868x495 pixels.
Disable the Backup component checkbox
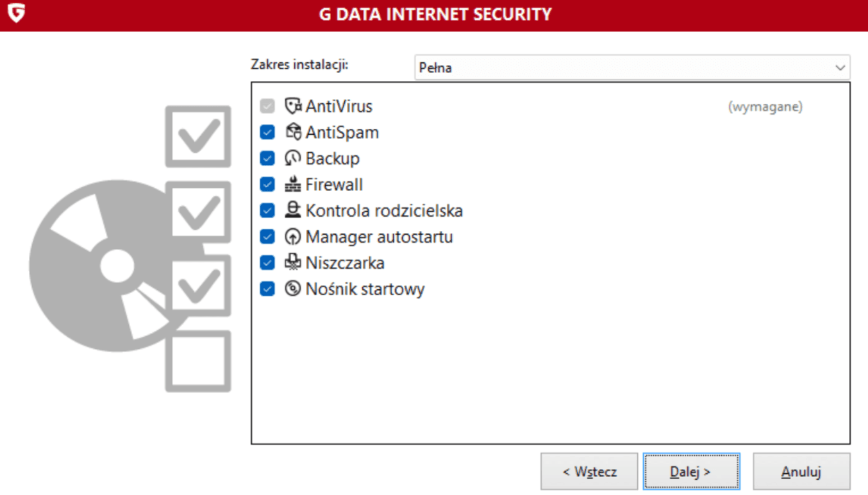point(267,158)
